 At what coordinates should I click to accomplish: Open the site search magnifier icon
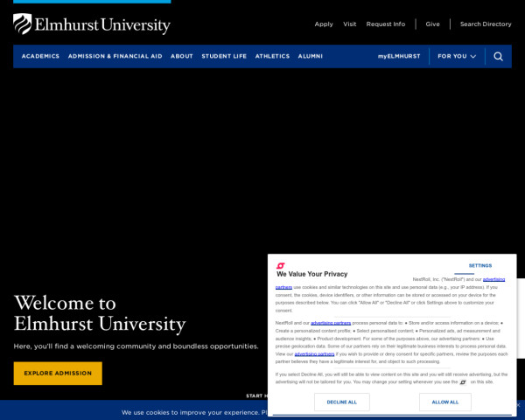498,56
